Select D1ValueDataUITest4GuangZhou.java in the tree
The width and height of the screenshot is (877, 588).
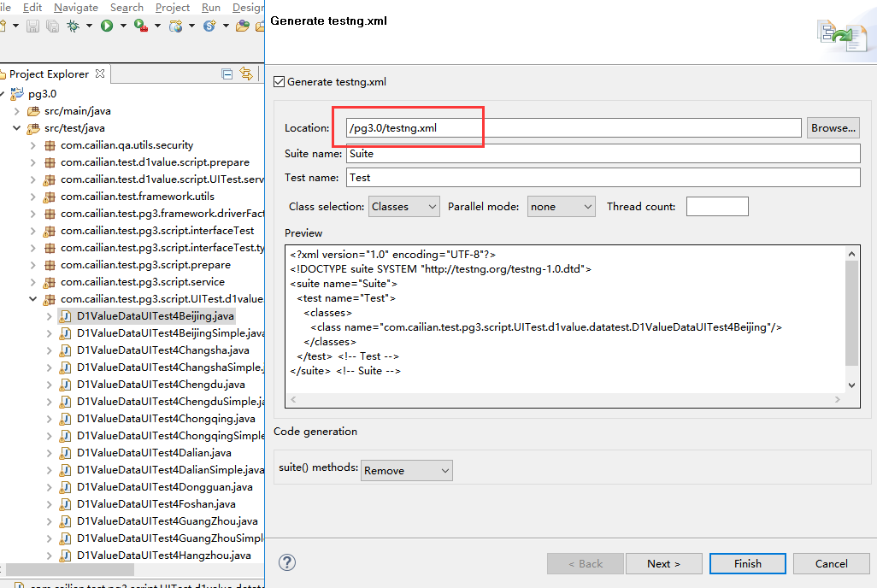click(168, 521)
